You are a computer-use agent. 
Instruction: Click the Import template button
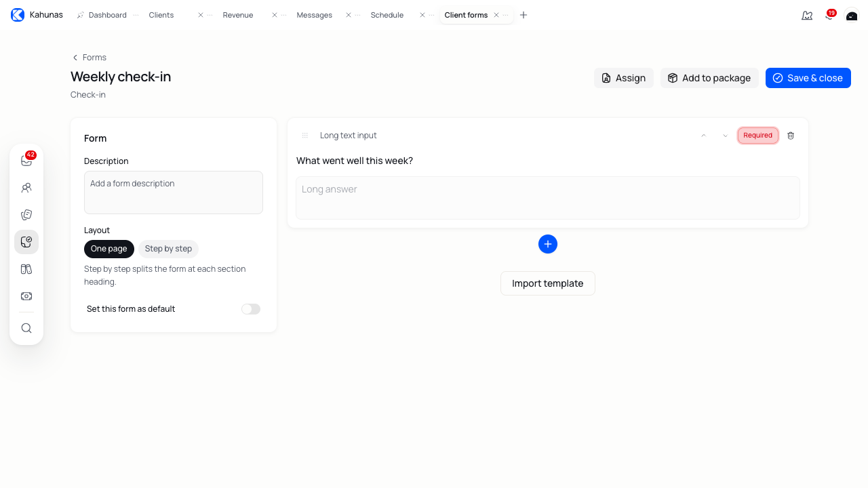[x=548, y=283]
